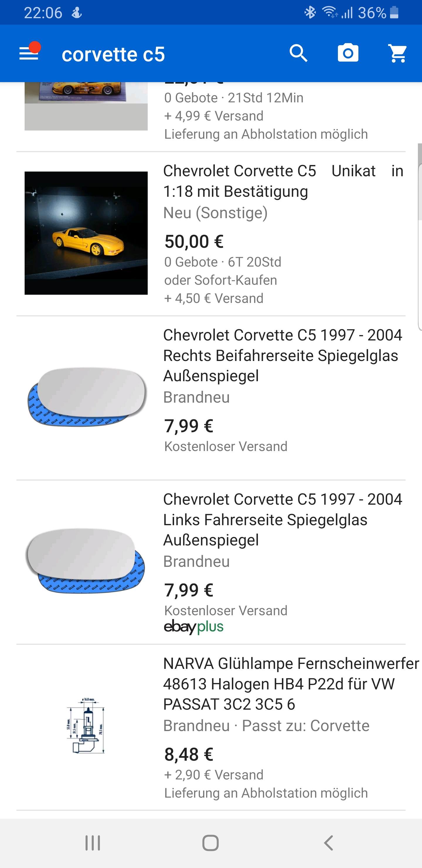Open NARVA halogen bulb diagram thumbnail

pos(86,725)
